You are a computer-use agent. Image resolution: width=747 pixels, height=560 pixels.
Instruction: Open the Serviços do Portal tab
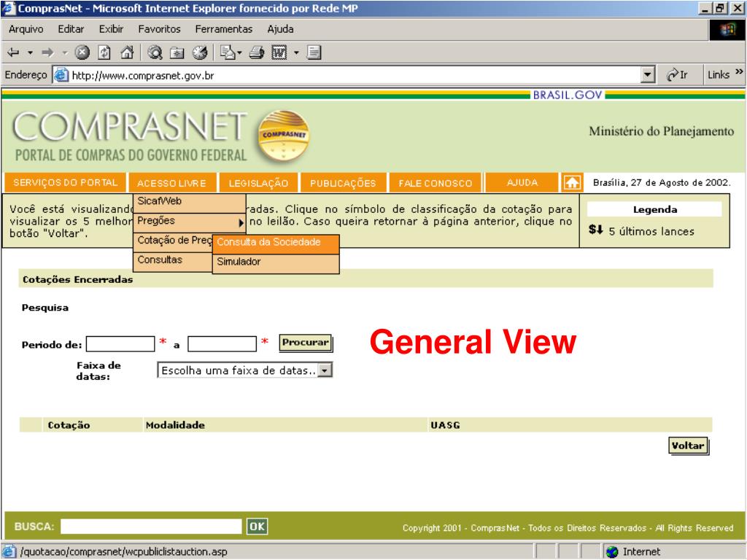click(x=65, y=182)
